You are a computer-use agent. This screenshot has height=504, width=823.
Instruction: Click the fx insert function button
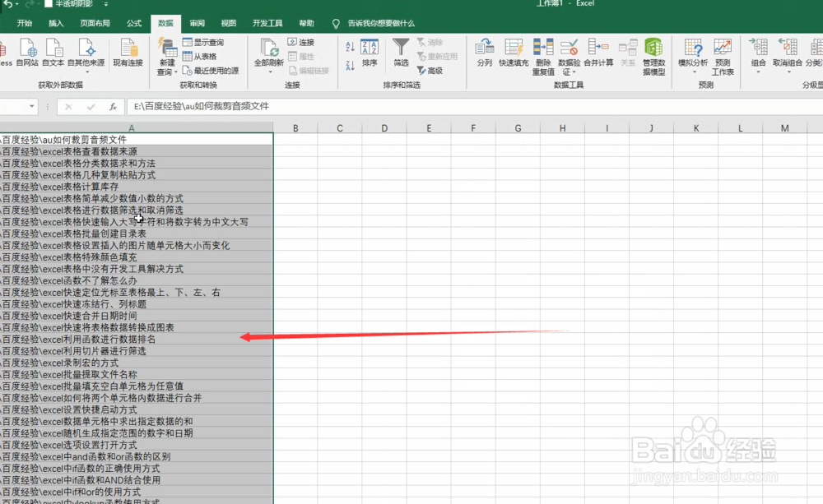point(113,106)
